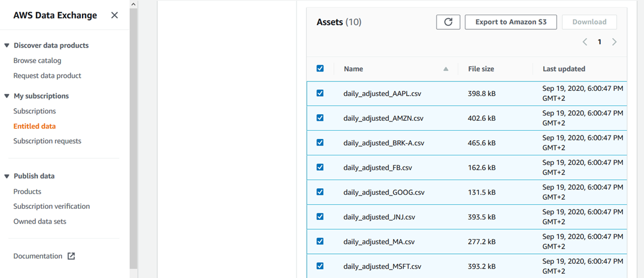Collapse Discover data products section

pos(6,45)
